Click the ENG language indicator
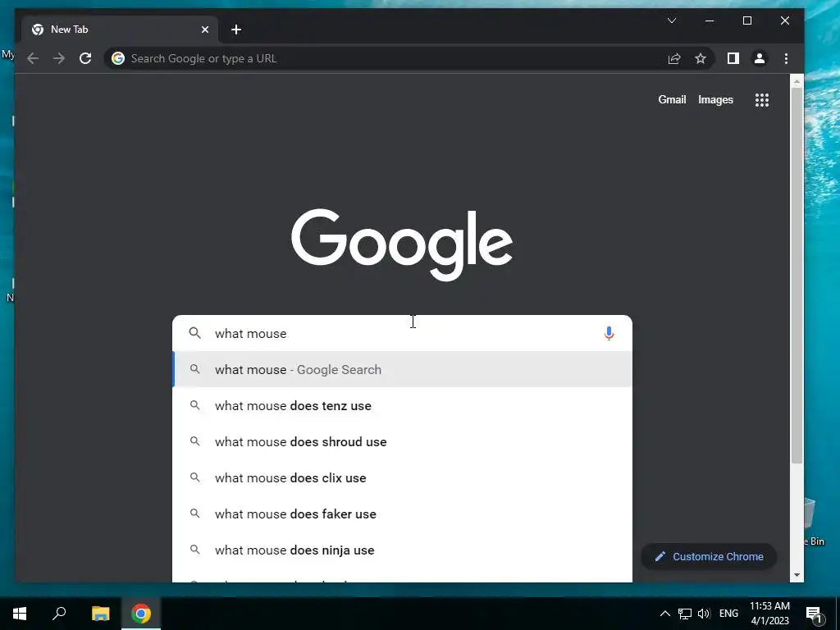 (728, 614)
